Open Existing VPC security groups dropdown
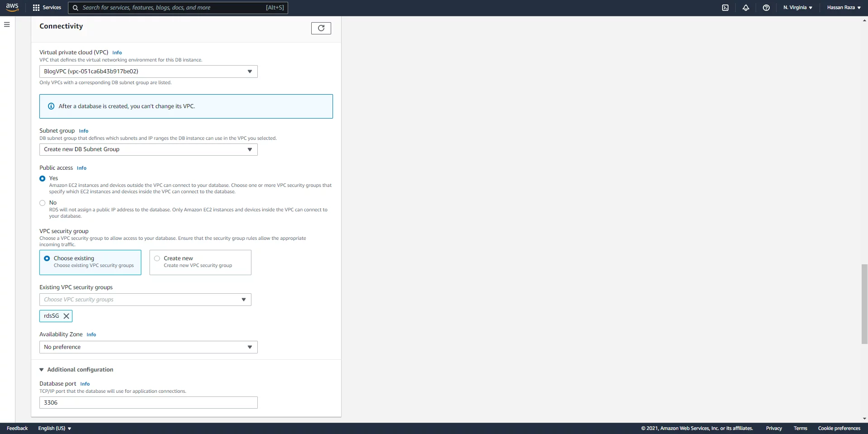Screen dimensions: 868x434 click(145, 300)
